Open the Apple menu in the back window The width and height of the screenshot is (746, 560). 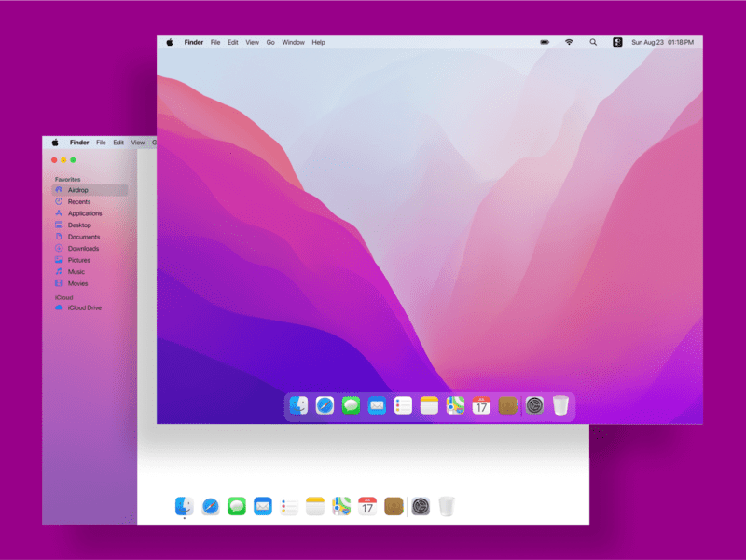click(55, 143)
